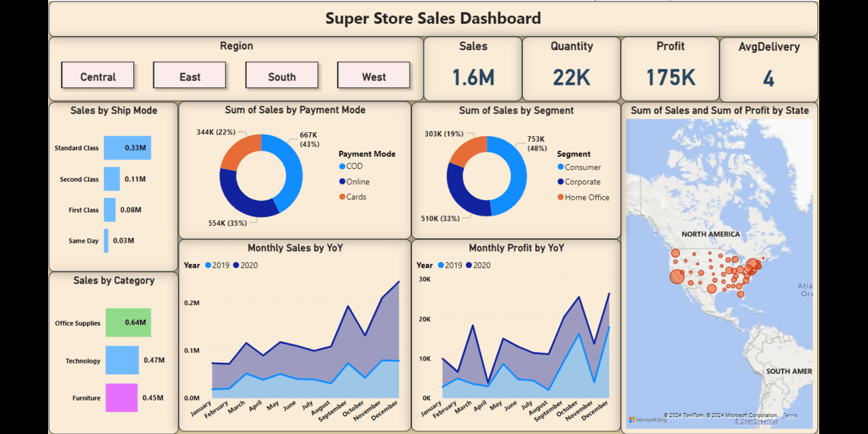The height and width of the screenshot is (434, 868).
Task: Select the Standard Class bar in Ship Mode
Action: 126,148
